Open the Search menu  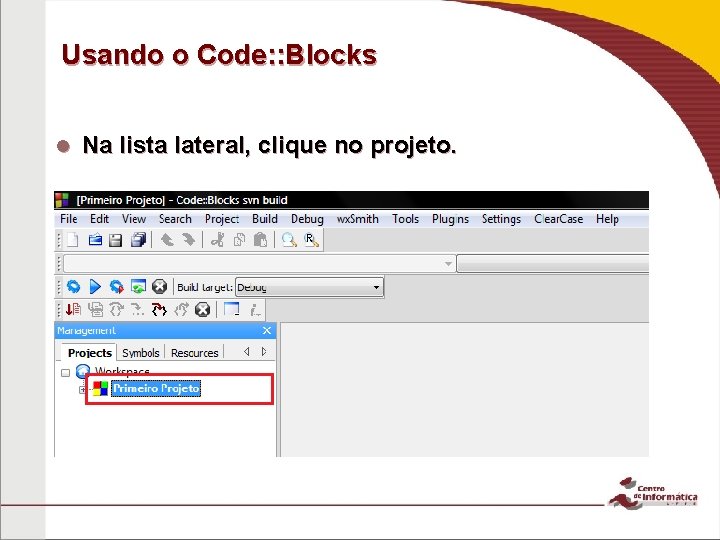[175, 219]
